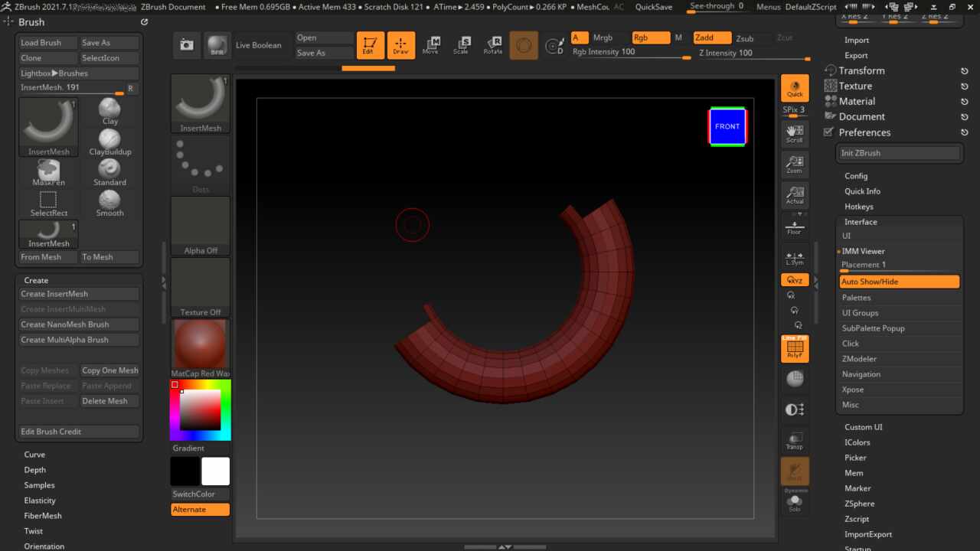Click the white secondary color swatch
980x551 pixels.
pyautogui.click(x=215, y=471)
